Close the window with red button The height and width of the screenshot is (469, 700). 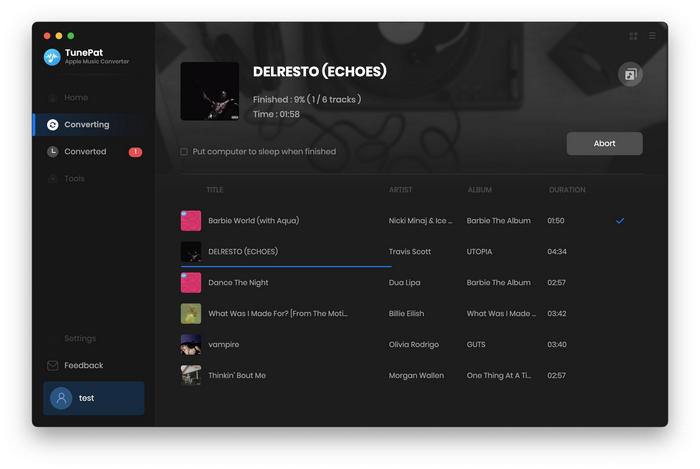(x=47, y=36)
